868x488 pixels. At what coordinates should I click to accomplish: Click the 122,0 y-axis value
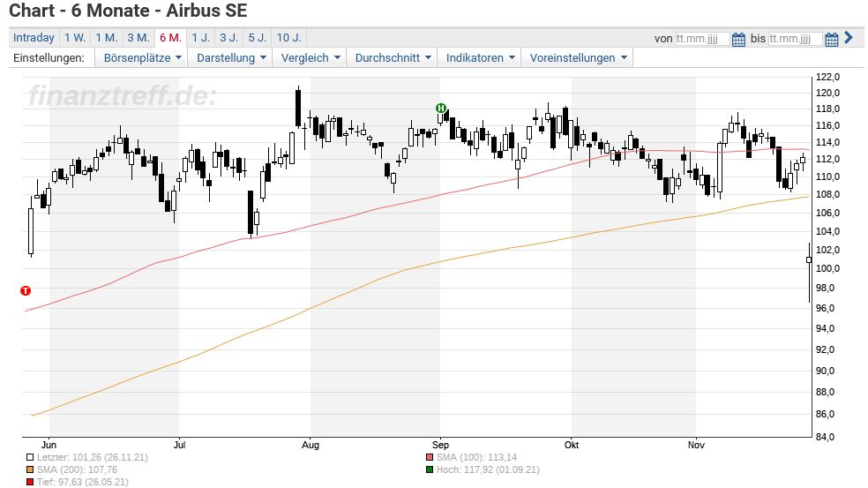[827, 77]
